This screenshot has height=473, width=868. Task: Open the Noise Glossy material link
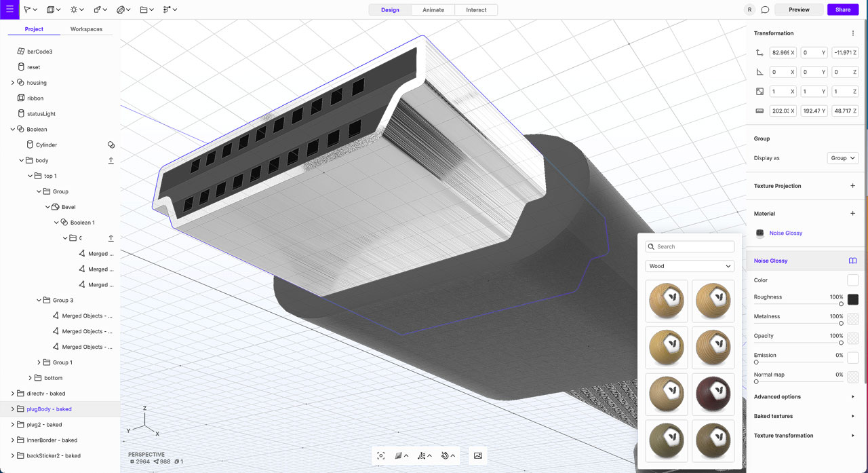(785, 233)
